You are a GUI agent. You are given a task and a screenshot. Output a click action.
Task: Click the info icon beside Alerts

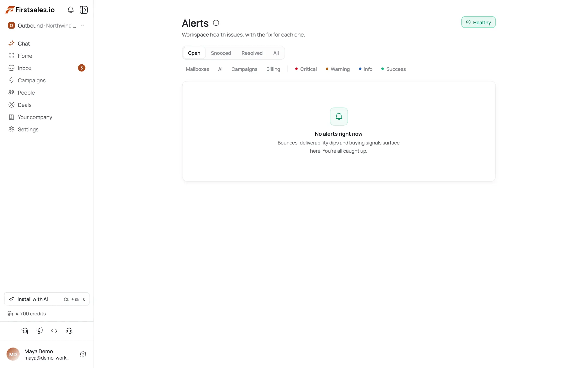pyautogui.click(x=216, y=23)
